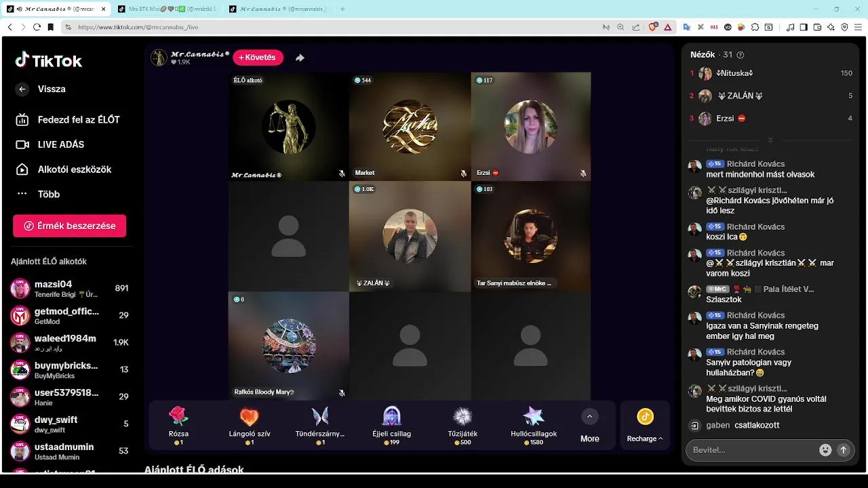Open the music note media control icon
868x488 pixels.
click(x=790, y=27)
